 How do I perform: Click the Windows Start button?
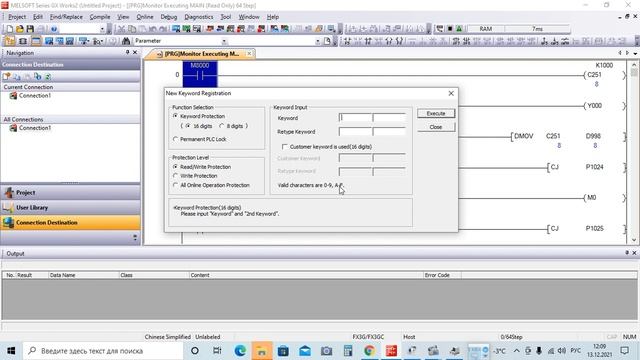(11, 351)
